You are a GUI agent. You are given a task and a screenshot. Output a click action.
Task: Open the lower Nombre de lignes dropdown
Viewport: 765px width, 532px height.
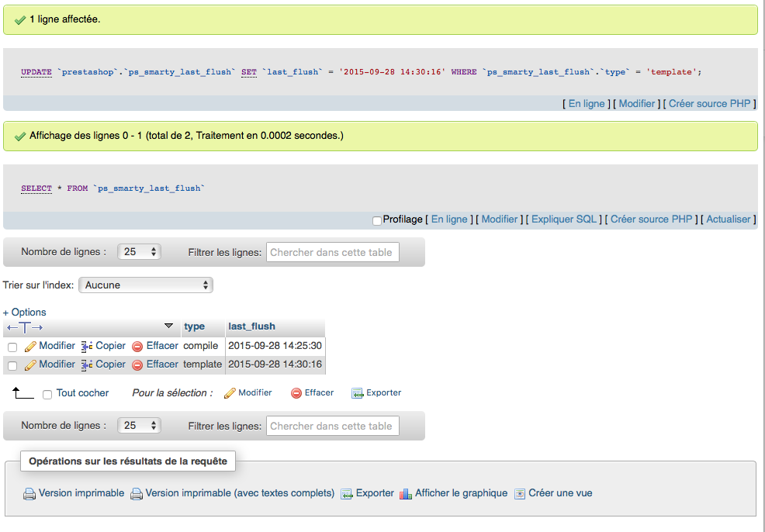click(x=139, y=426)
